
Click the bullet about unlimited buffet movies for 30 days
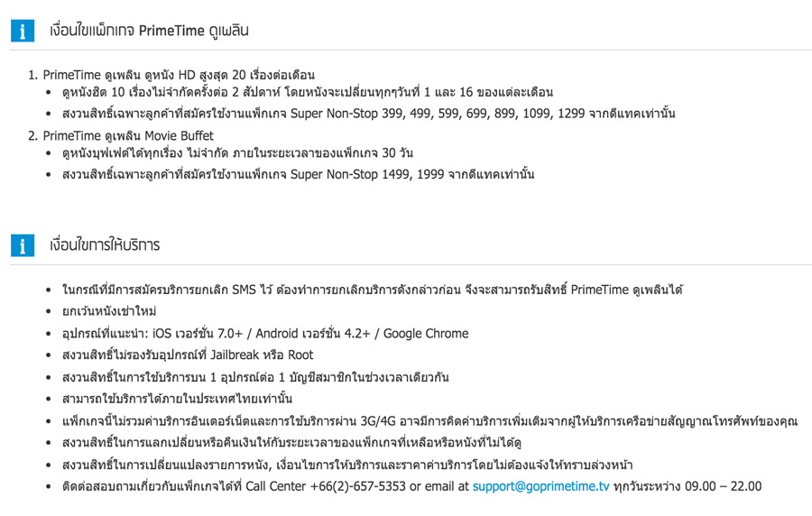237,152
